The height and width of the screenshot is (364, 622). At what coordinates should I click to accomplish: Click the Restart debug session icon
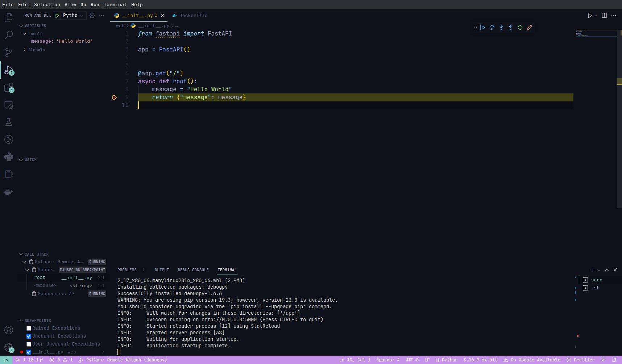520,28
